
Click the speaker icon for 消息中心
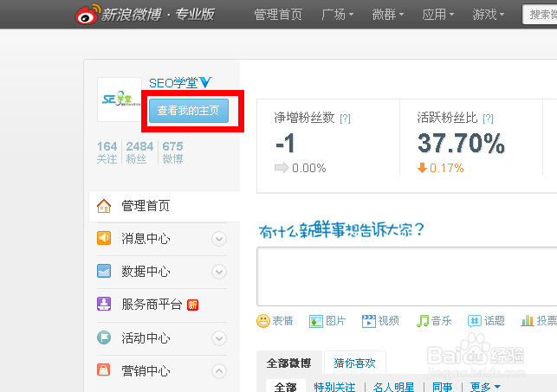104,238
